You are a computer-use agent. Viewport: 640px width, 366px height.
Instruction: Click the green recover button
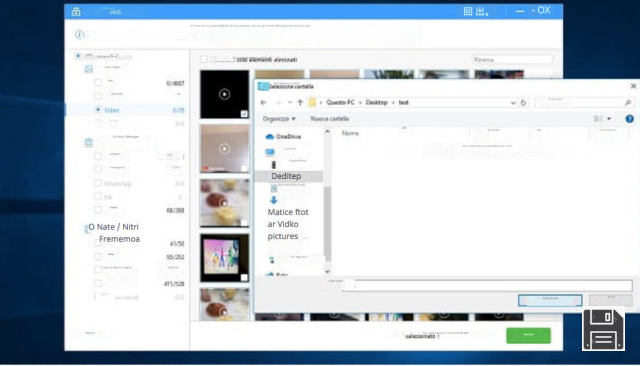coord(529,335)
